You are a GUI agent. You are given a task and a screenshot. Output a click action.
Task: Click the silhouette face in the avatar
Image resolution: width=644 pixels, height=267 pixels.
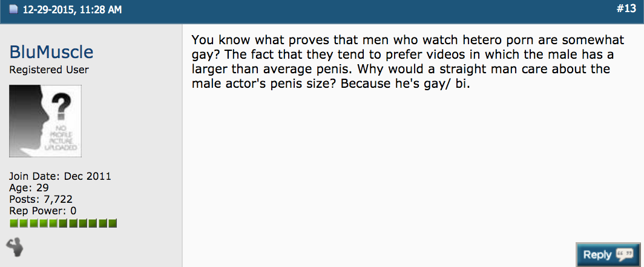(x=29, y=120)
